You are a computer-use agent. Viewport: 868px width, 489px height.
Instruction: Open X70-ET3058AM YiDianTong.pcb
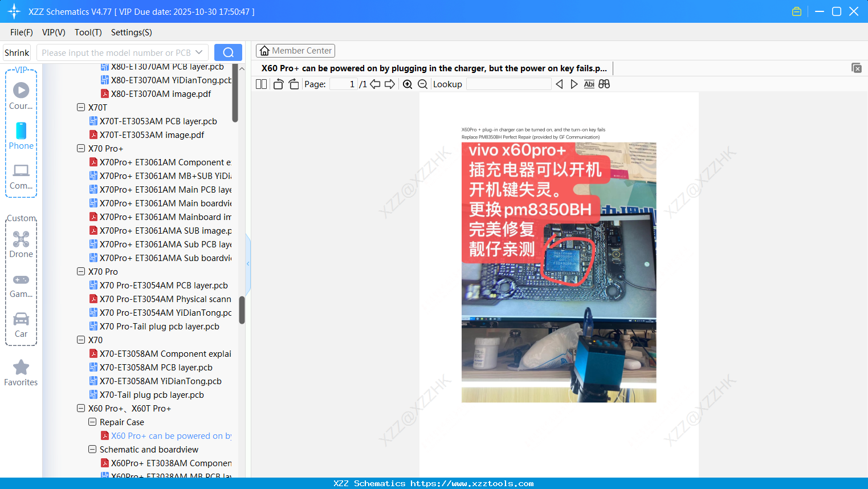[156, 381]
